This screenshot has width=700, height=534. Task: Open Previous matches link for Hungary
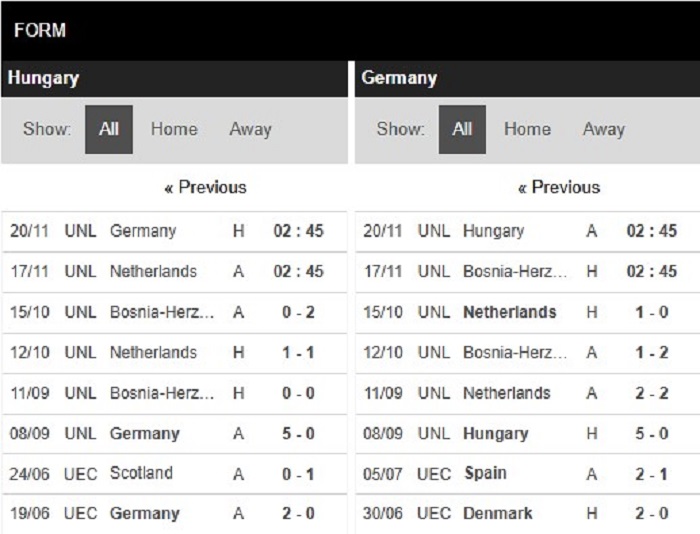pos(205,187)
